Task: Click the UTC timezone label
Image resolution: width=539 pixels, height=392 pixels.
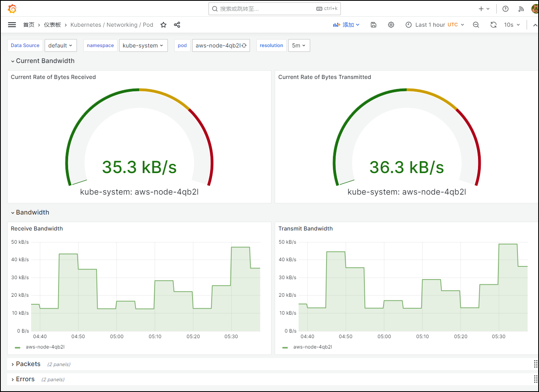Action: [x=452, y=25]
